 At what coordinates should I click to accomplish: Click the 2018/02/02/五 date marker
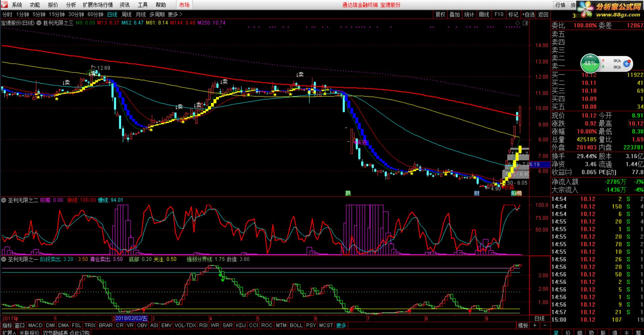tap(131, 318)
